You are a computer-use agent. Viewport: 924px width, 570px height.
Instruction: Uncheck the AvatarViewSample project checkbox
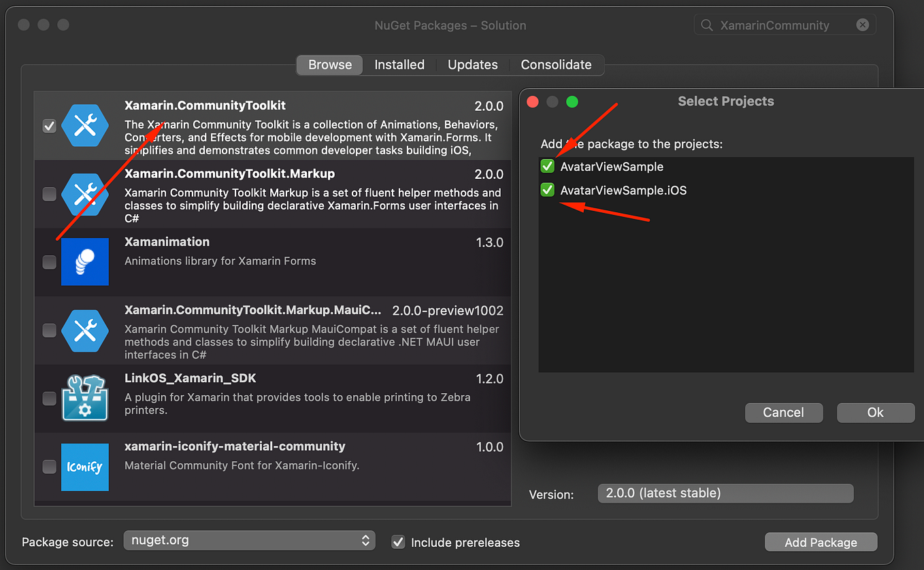548,167
